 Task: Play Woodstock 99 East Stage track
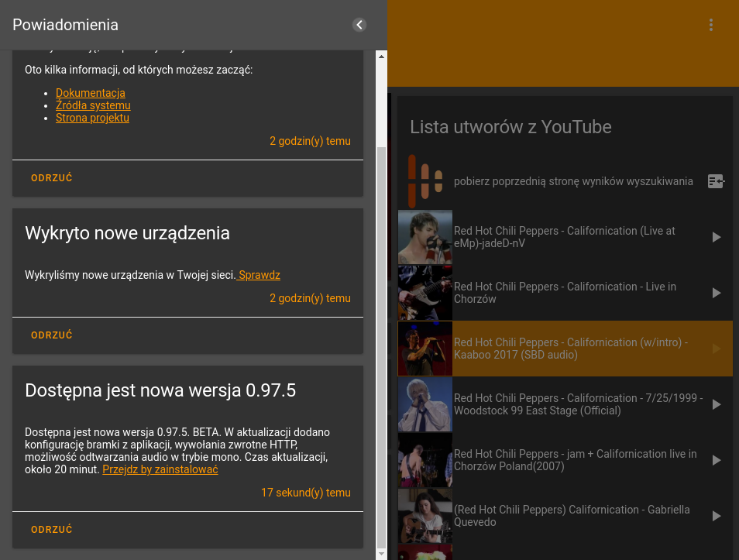pyautogui.click(x=717, y=404)
